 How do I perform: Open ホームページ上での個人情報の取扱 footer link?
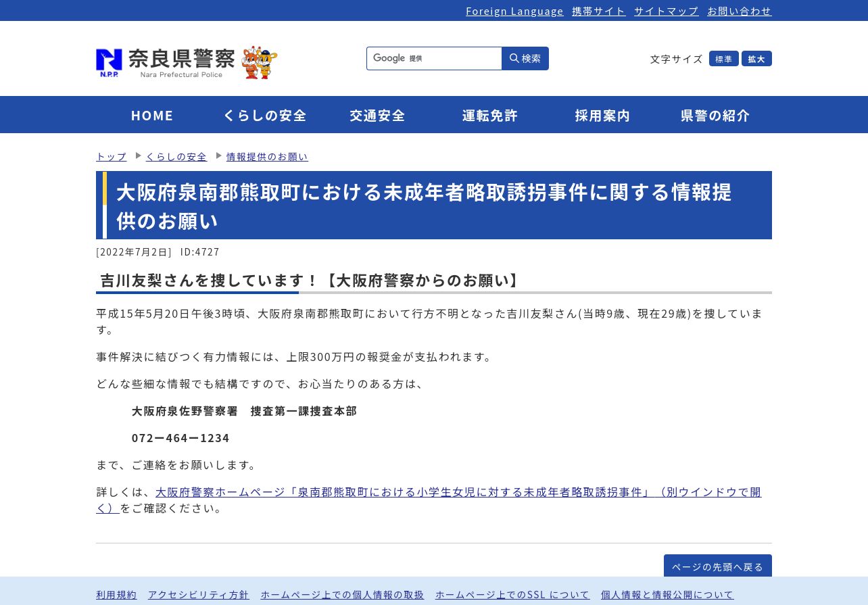pos(343,595)
